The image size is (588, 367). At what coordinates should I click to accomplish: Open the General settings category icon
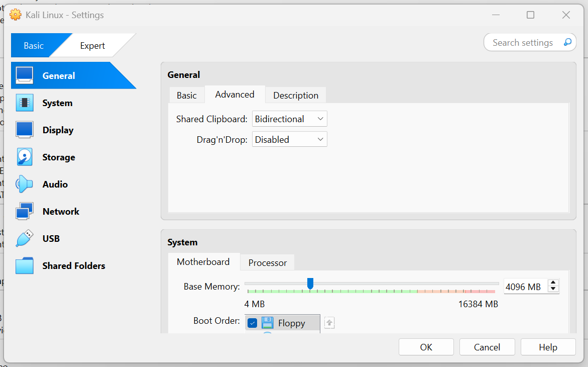click(x=25, y=75)
